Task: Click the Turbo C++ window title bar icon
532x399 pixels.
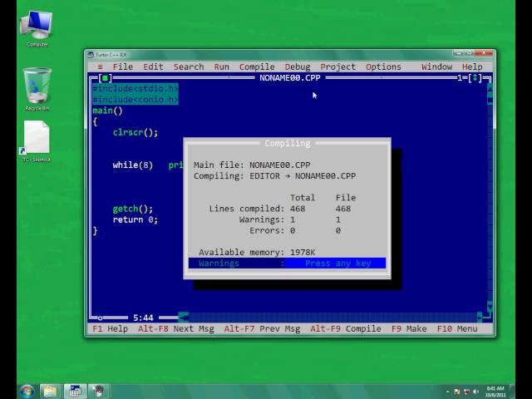Action: coord(91,55)
